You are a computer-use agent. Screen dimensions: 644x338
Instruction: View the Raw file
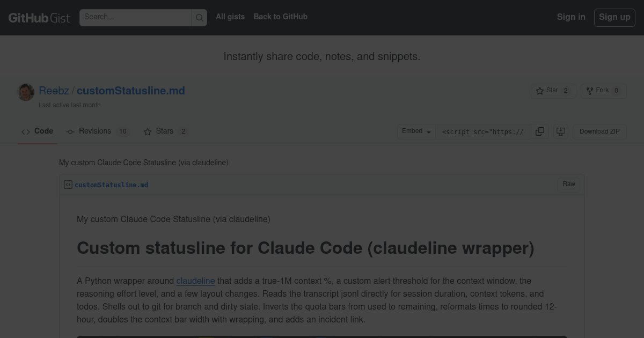coord(569,185)
